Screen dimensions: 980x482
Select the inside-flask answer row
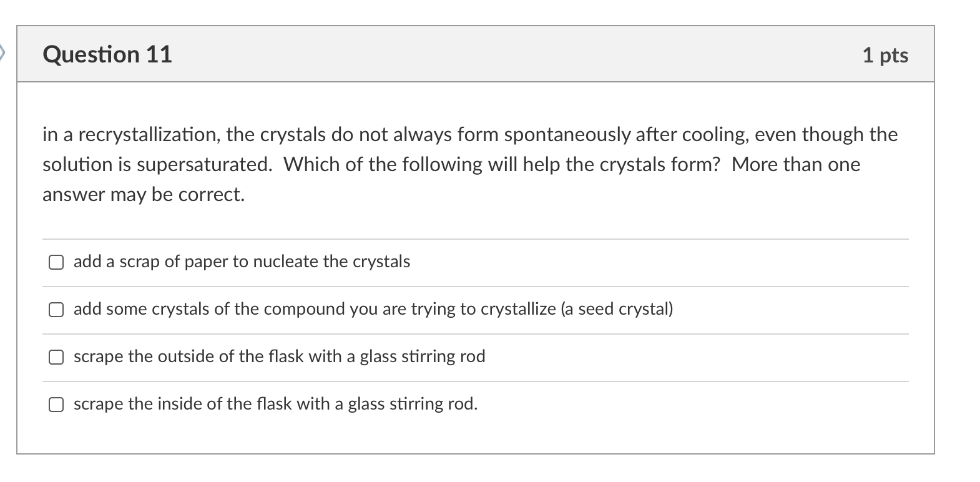tap(275, 404)
